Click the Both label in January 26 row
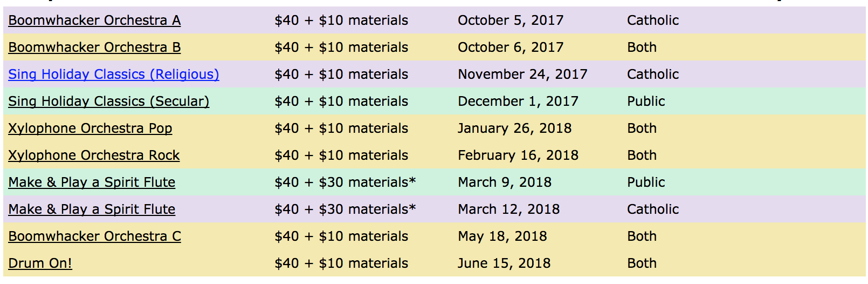Image resolution: width=868 pixels, height=284 pixels. (x=642, y=129)
